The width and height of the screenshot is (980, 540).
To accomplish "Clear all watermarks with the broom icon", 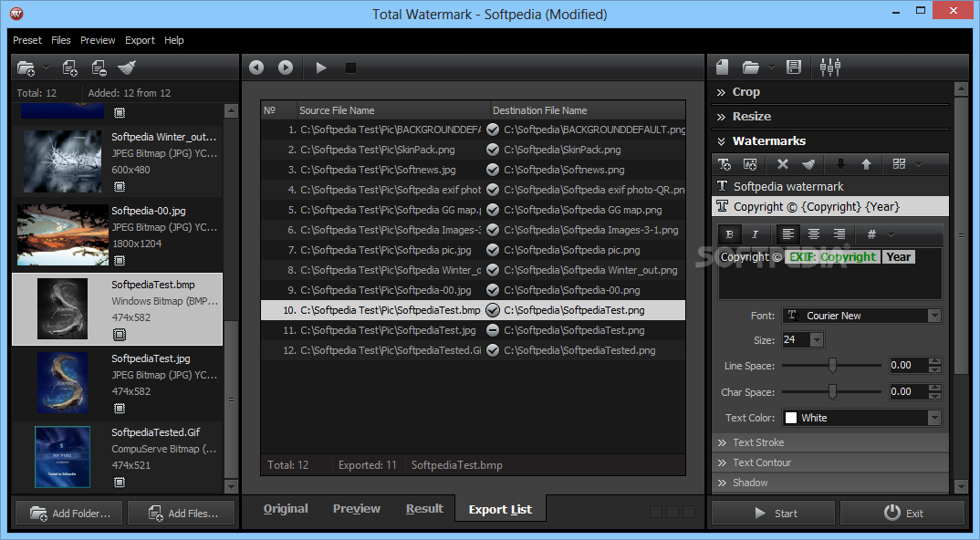I will 808,164.
